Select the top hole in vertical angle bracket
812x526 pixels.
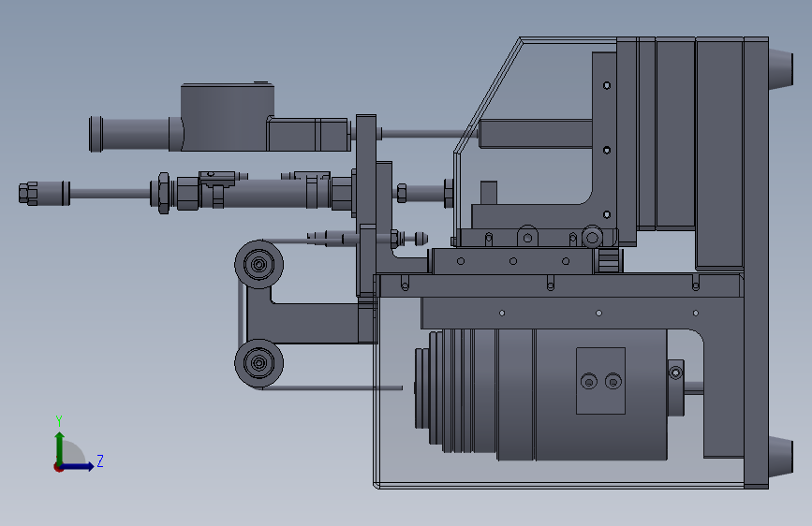pos(607,85)
